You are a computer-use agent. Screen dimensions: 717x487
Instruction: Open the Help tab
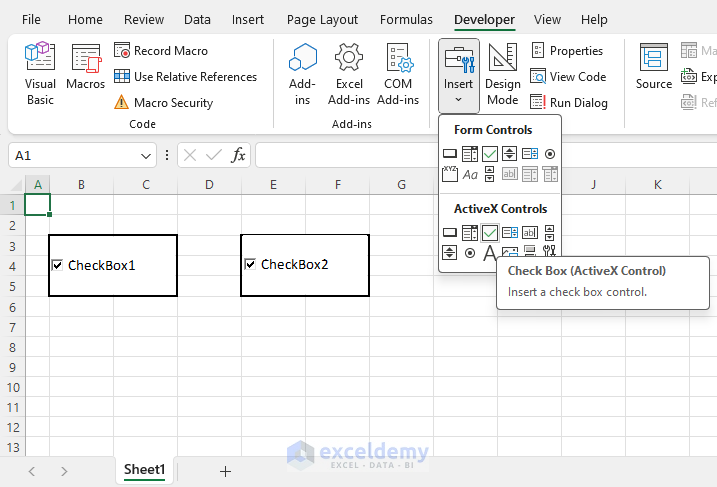click(594, 20)
